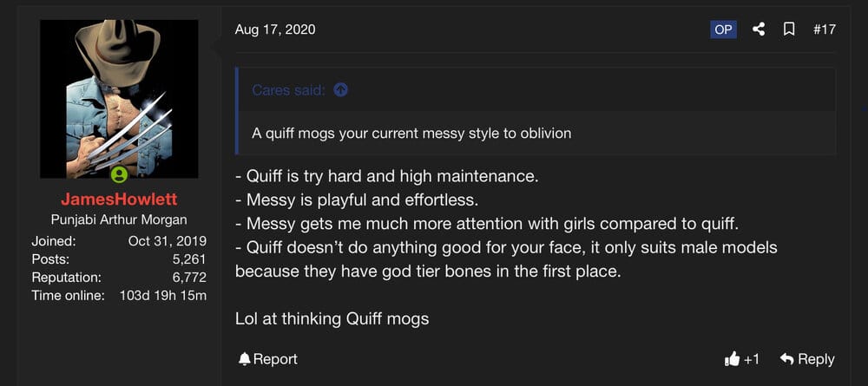The width and height of the screenshot is (868, 386).
Task: Bookmark post #17 with the bookmark icon
Action: pyautogui.click(x=789, y=29)
